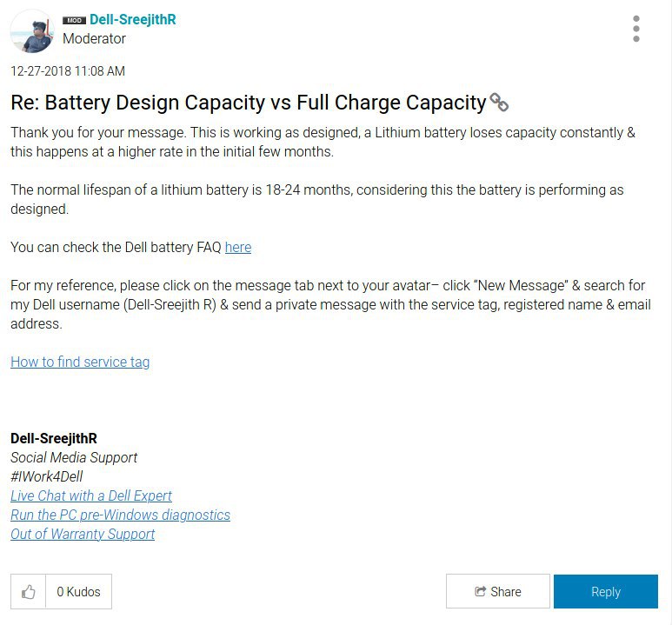
Task: View the 0 Kudos count
Action: coord(78,592)
